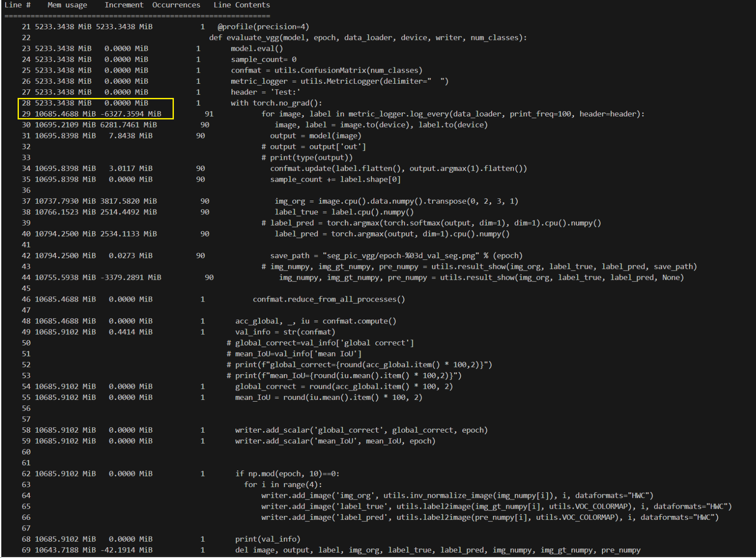
Task: Click the 'def evaluate_vgg' function definition line
Action: pyautogui.click(x=368, y=38)
